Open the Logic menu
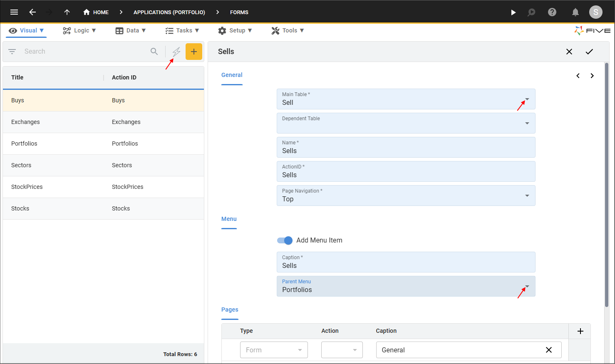 (x=79, y=30)
